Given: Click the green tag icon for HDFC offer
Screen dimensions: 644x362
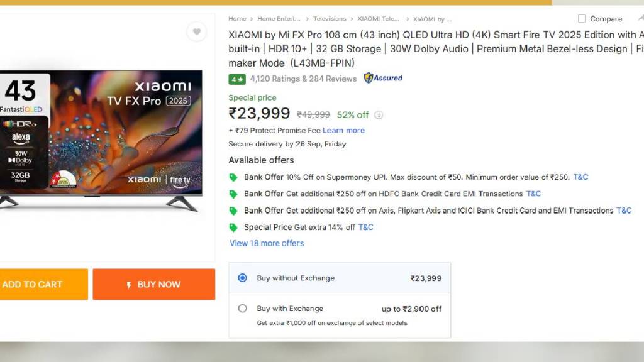Looking at the screenshot, I should 233,194.
